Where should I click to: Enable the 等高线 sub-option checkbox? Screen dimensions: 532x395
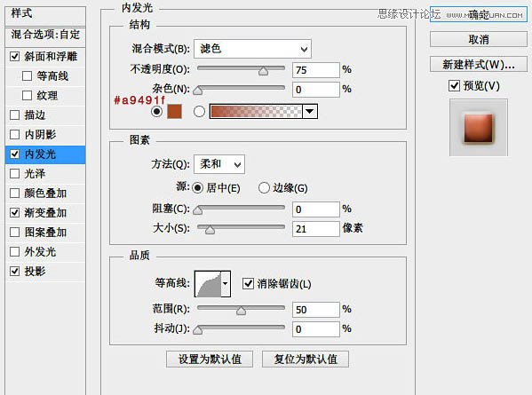pos(27,76)
